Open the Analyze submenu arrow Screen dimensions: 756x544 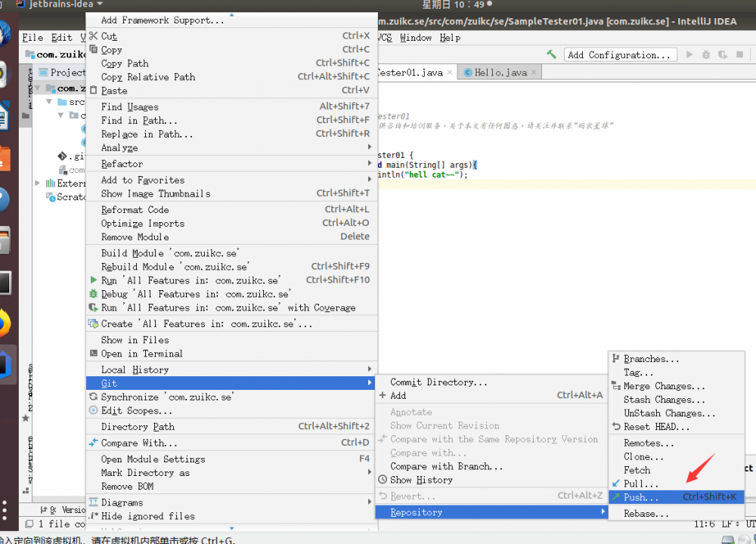point(368,148)
